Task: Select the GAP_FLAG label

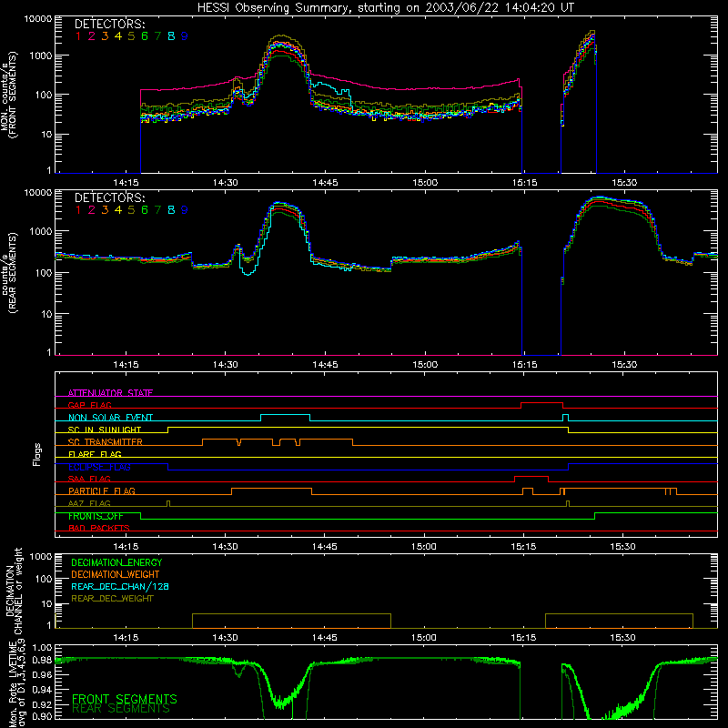Action: pos(89,405)
